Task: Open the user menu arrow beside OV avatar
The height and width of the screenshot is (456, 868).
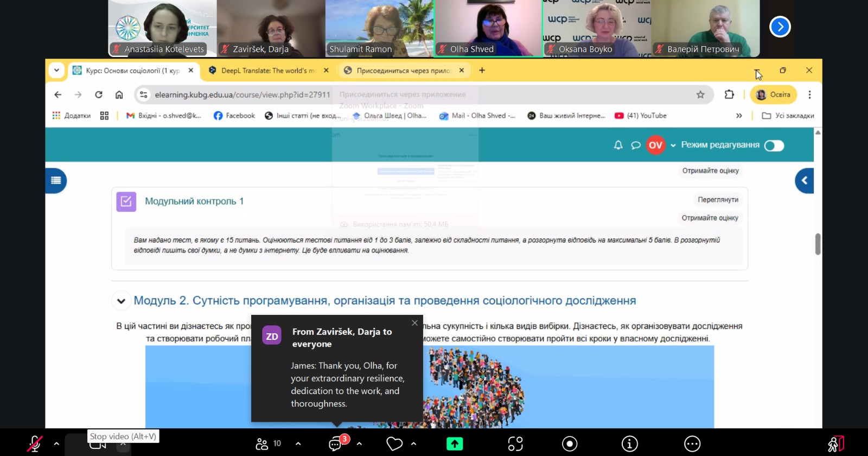Action: tap(673, 145)
